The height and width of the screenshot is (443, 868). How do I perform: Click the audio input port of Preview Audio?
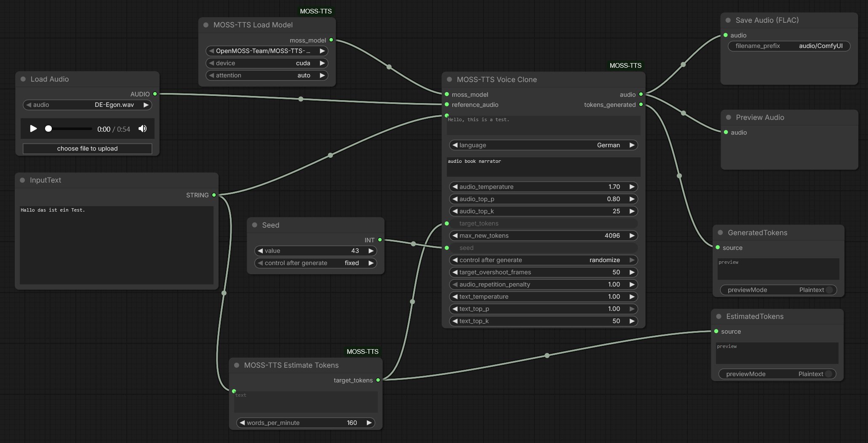(726, 132)
